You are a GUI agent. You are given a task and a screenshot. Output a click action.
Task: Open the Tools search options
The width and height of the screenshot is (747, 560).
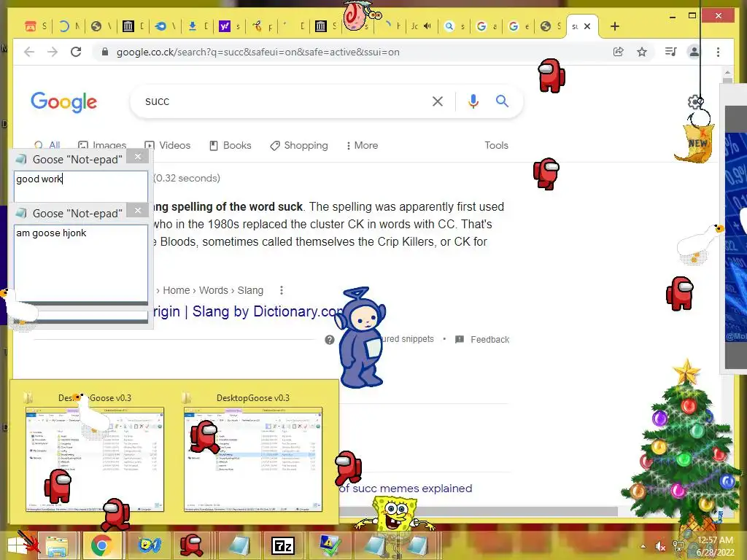[x=496, y=145]
